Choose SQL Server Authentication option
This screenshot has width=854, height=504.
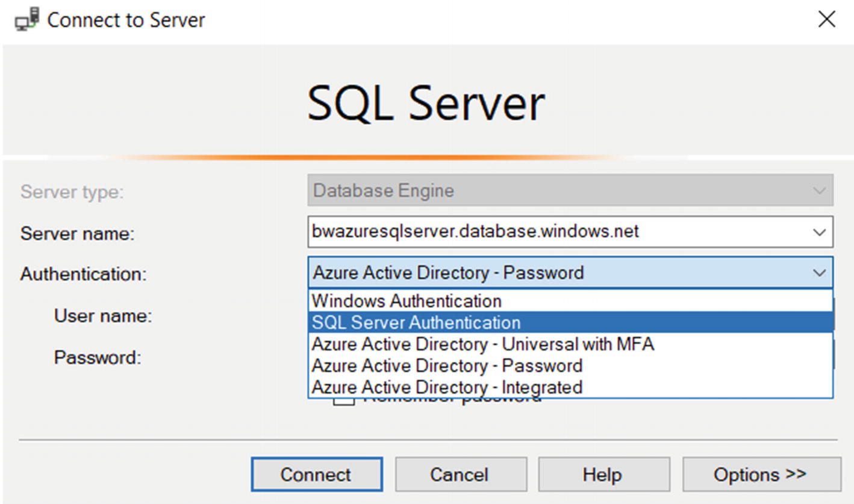tap(570, 322)
